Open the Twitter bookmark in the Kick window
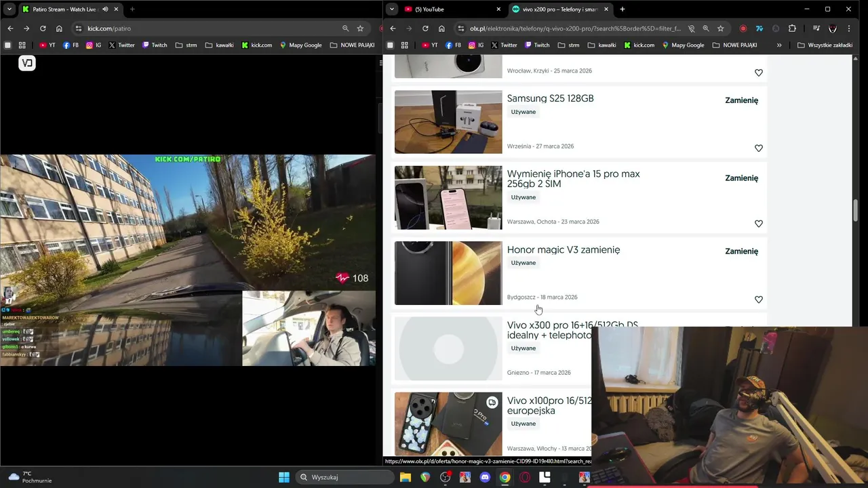868x488 pixels. tap(121, 45)
